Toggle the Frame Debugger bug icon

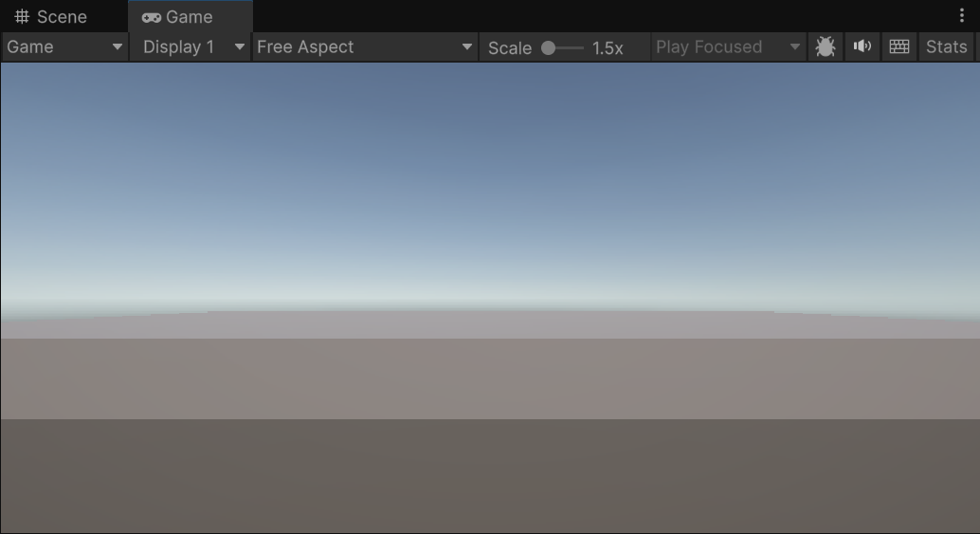(825, 46)
